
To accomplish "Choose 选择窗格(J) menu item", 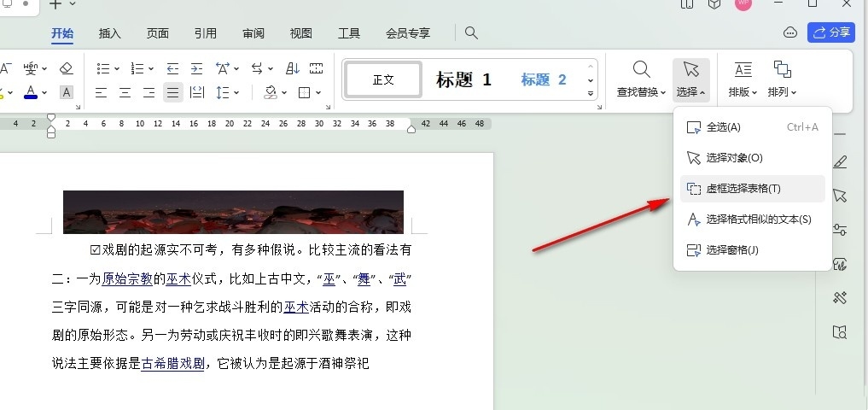I will click(x=752, y=250).
